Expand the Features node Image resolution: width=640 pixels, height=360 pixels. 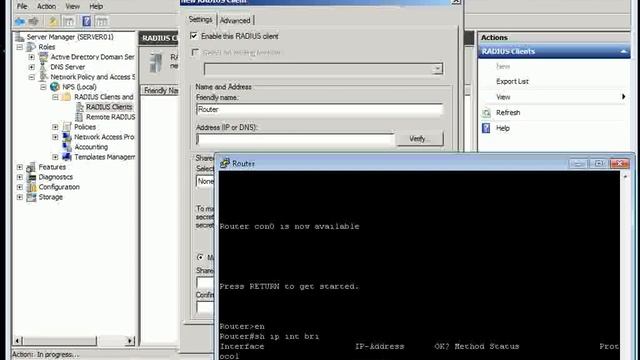(x=20, y=167)
